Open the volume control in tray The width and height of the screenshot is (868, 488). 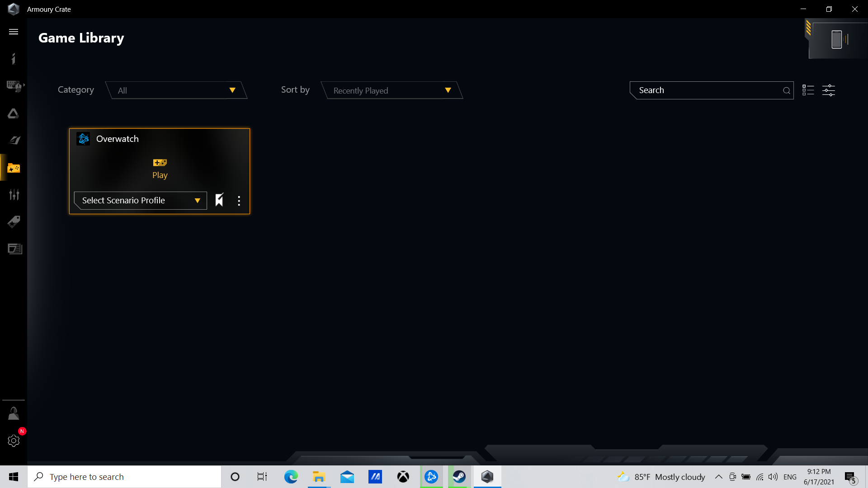773,477
